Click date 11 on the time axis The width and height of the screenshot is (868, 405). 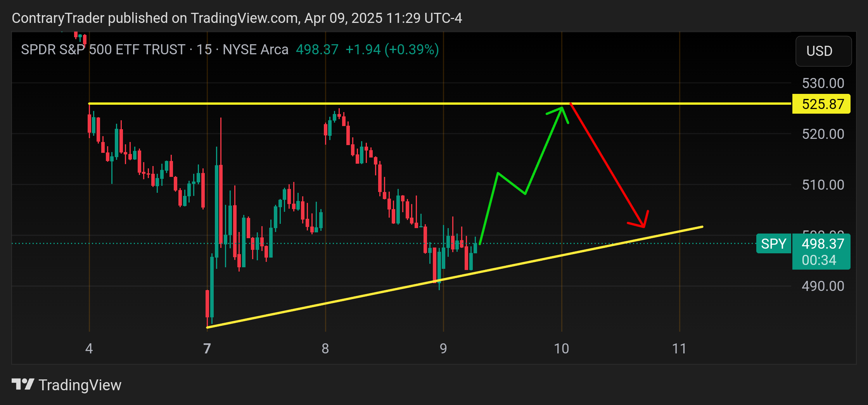[679, 348]
